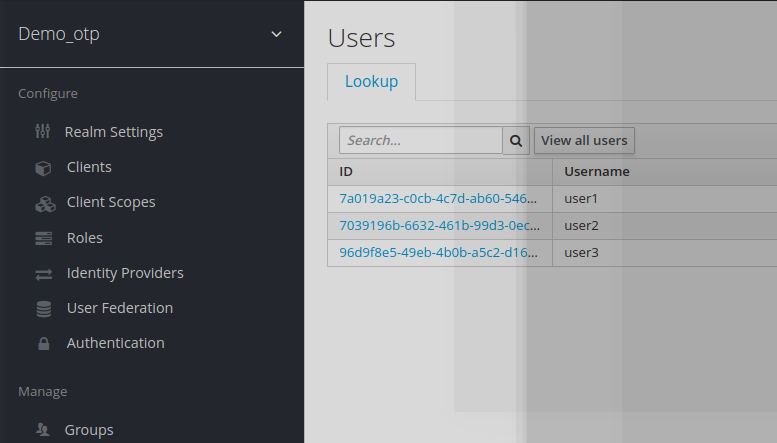Click the Roles list icon

click(44, 238)
